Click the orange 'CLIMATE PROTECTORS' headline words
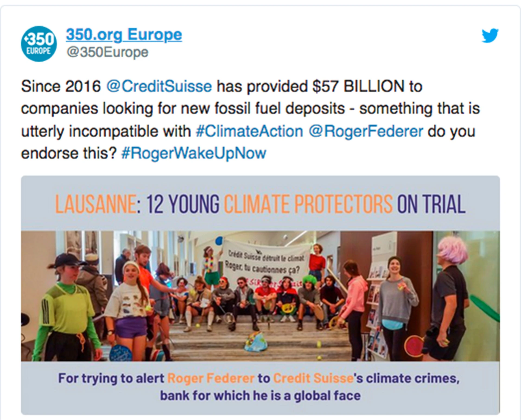This screenshot has width=521, height=420. pos(308,204)
